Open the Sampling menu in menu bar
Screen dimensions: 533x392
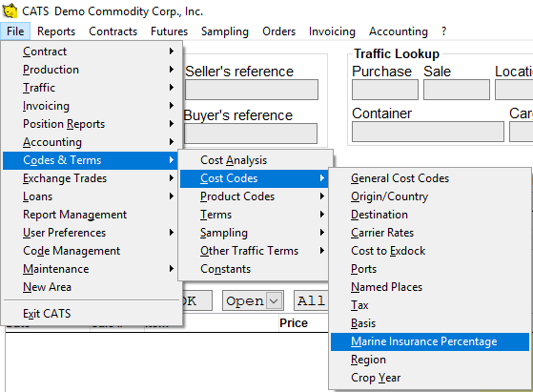[225, 31]
